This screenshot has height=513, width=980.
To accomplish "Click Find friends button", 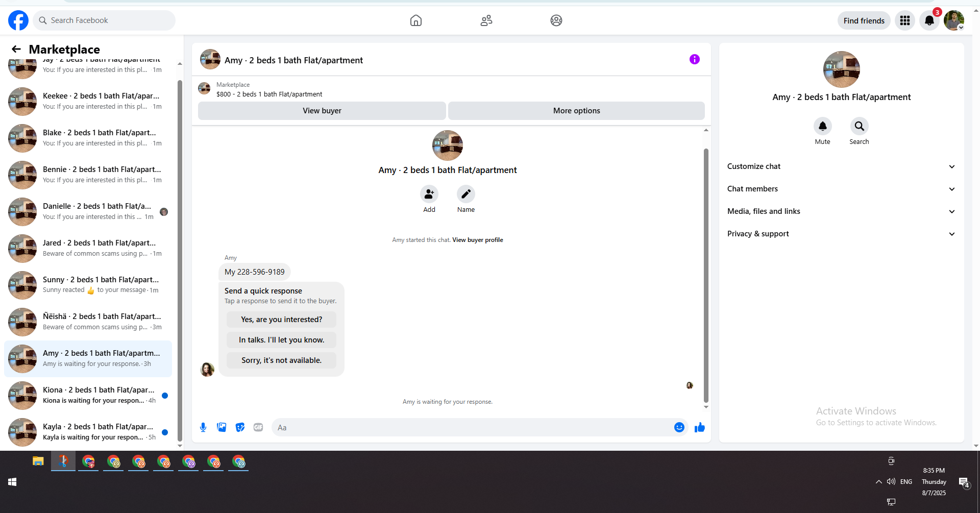I will point(864,20).
